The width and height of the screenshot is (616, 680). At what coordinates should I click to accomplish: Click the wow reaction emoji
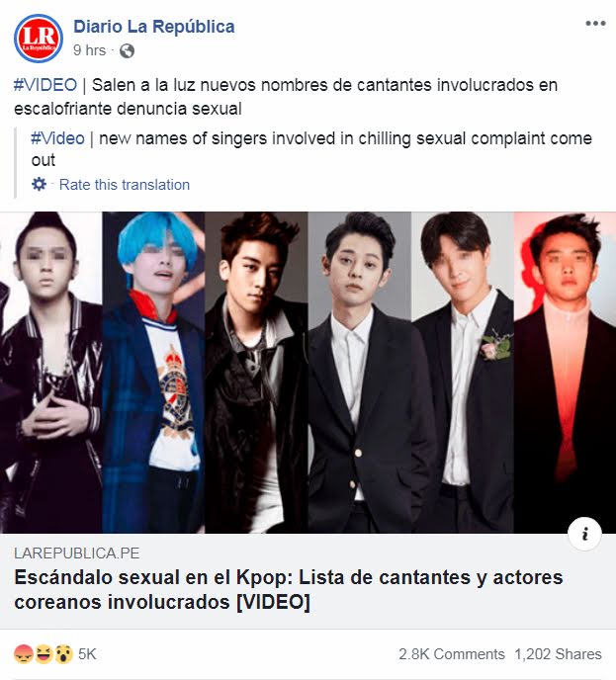[63, 654]
